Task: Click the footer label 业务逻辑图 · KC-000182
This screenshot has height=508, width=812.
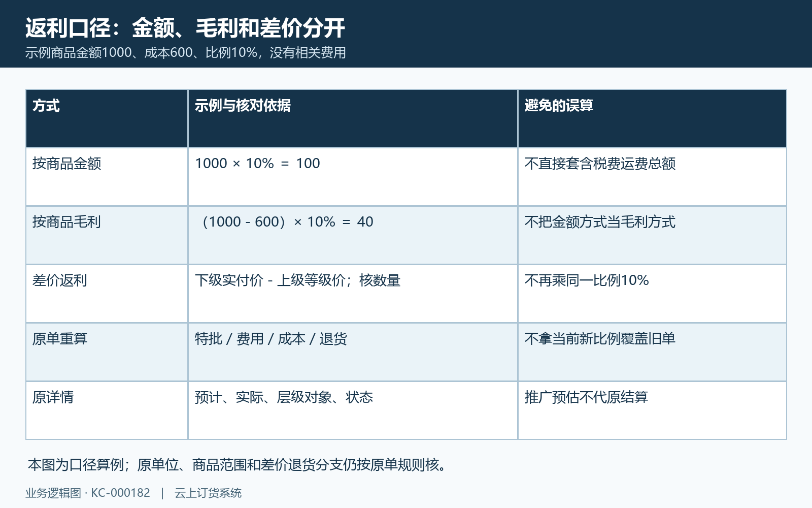Action: click(x=88, y=493)
